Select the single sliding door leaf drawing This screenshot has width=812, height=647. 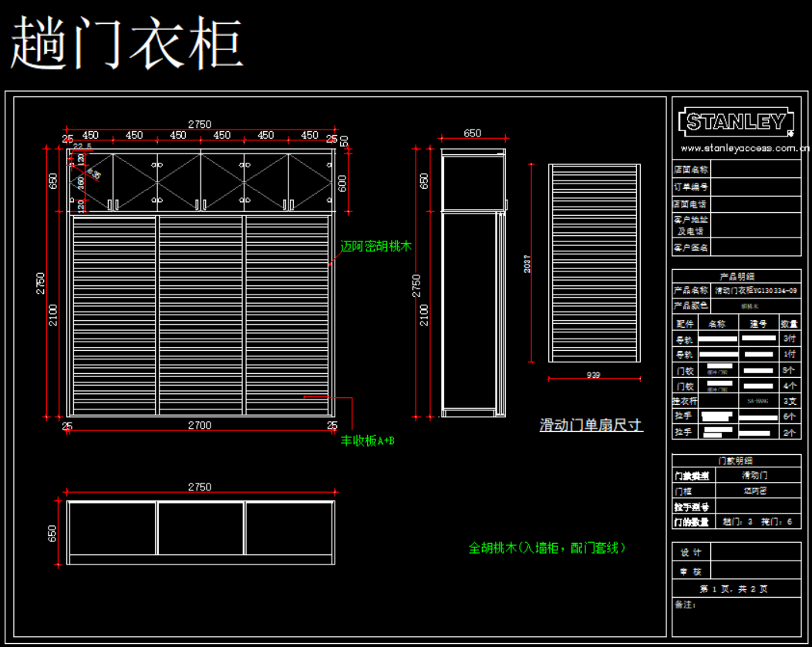(x=594, y=263)
